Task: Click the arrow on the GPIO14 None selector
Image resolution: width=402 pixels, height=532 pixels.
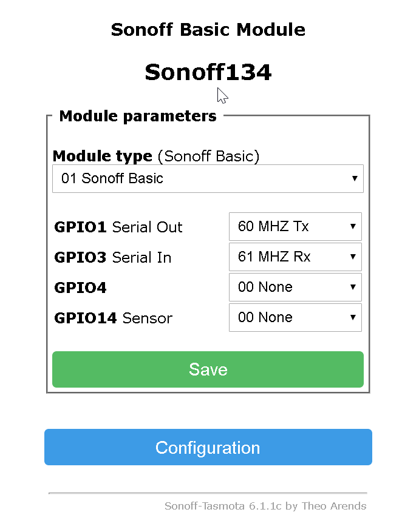Action: point(352,317)
